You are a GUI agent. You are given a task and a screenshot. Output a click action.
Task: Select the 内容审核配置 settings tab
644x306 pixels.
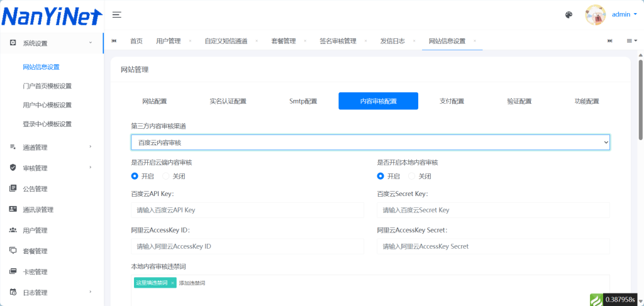(378, 101)
